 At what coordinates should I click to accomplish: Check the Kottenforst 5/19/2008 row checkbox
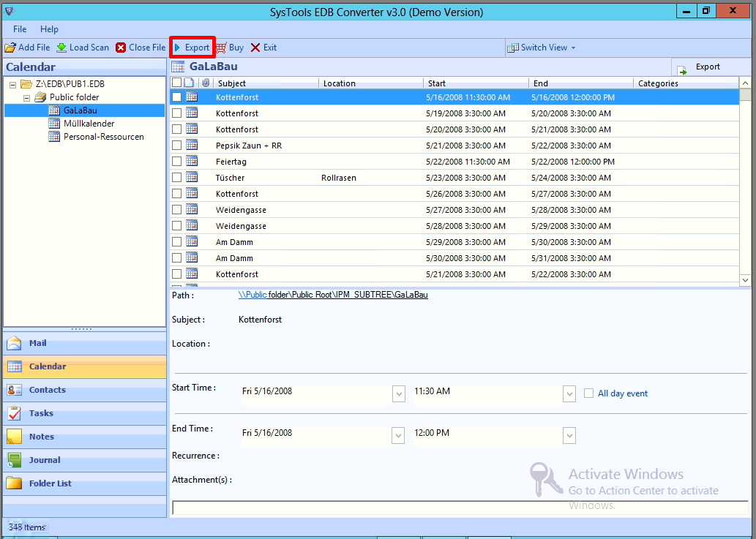click(x=177, y=113)
